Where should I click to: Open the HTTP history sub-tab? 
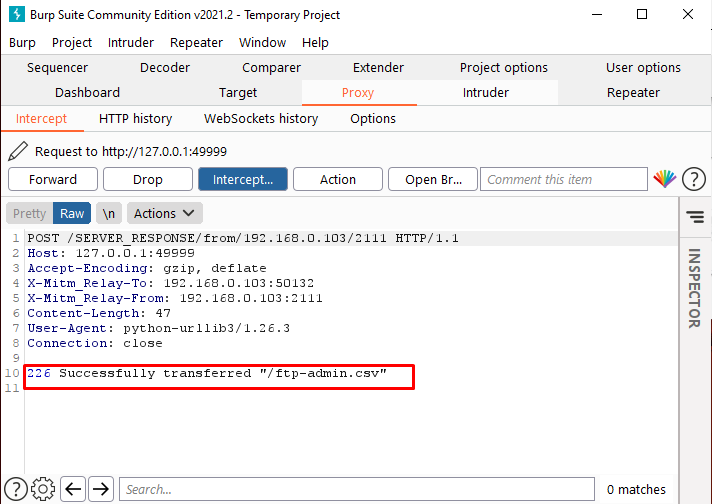pyautogui.click(x=135, y=119)
